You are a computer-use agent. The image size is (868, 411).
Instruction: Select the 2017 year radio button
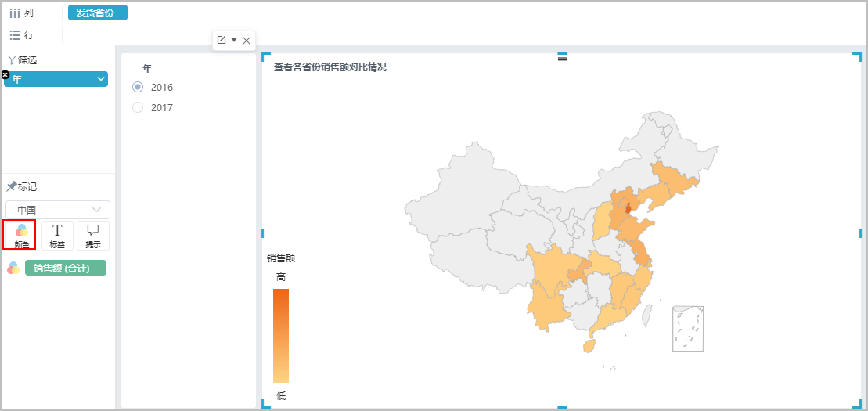(x=138, y=107)
